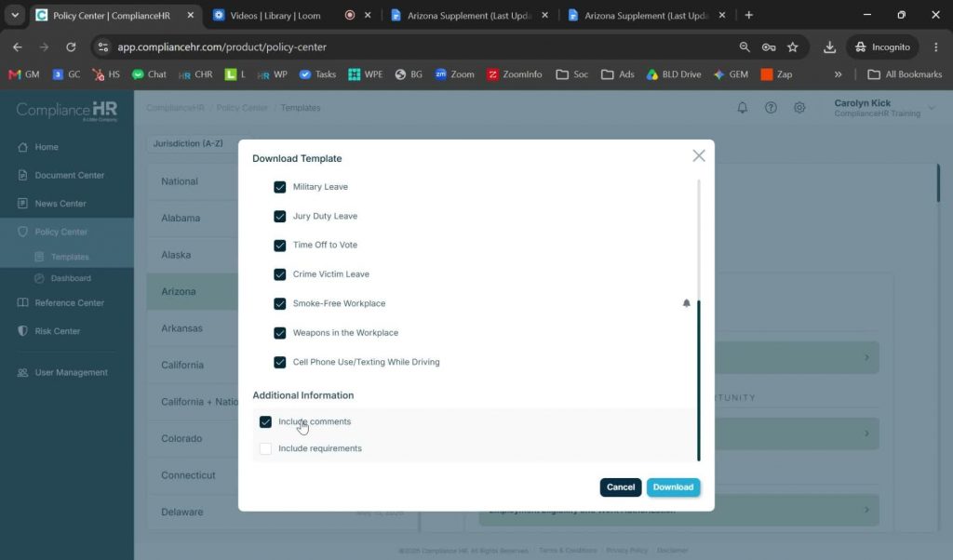Open the browser downloads icon
The image size is (953, 560).
829,47
